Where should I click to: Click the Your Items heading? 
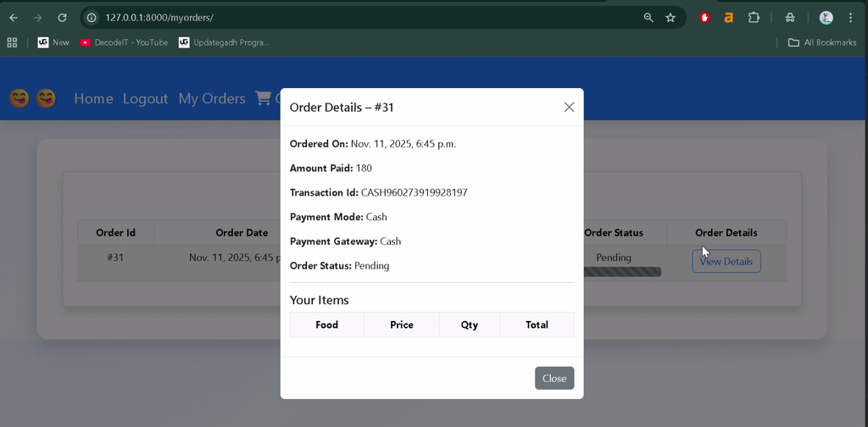point(320,300)
